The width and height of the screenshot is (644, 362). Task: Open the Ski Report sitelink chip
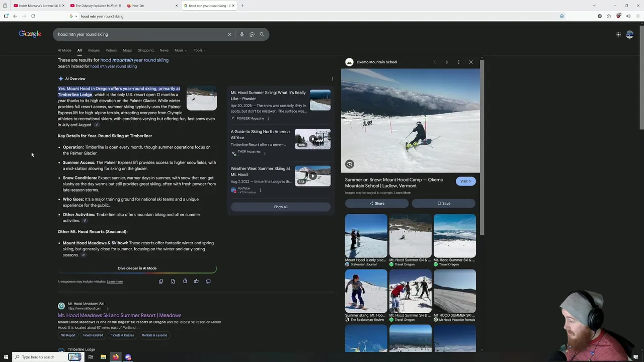tap(68, 335)
